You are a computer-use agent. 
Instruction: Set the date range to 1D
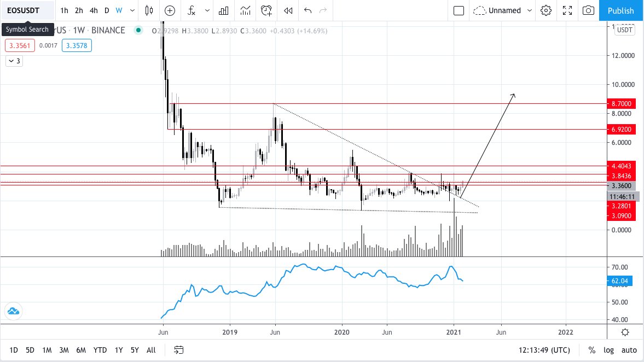14,350
